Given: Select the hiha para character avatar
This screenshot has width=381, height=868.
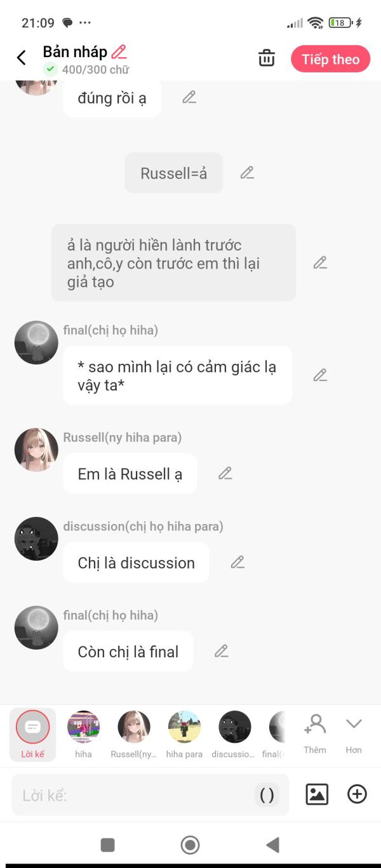Looking at the screenshot, I should coord(184,735).
